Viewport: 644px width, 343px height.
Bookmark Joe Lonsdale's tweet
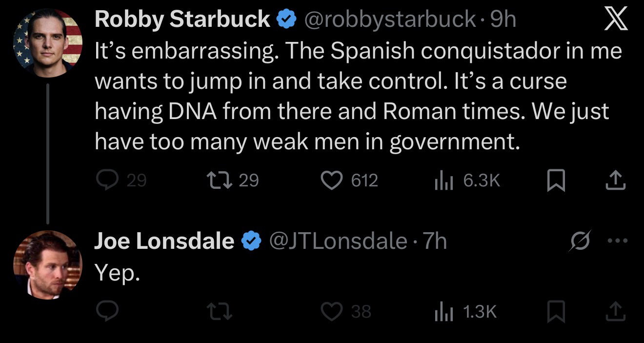pyautogui.click(x=556, y=311)
